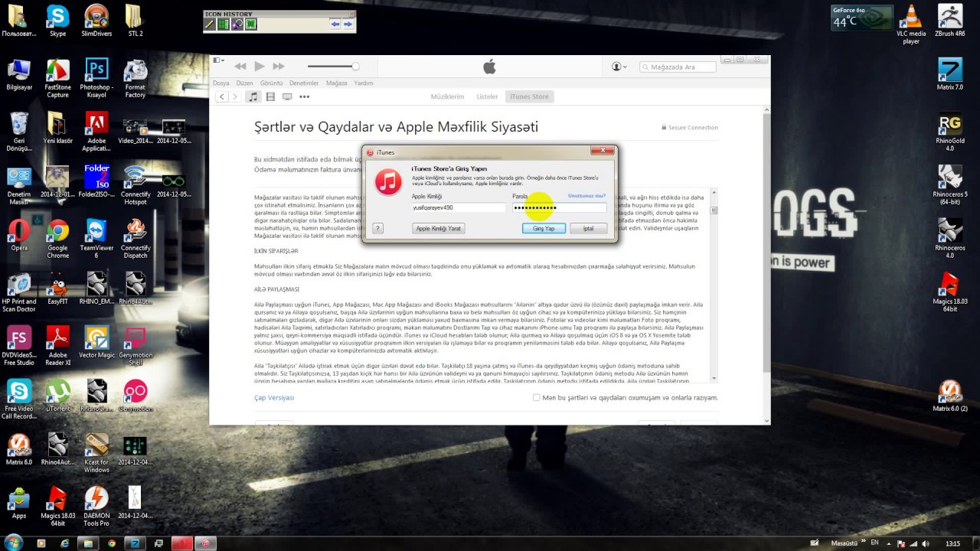The width and height of the screenshot is (980, 551).
Task: Open the Rhinoceros 5 (64-bit) icon
Action: click(950, 184)
